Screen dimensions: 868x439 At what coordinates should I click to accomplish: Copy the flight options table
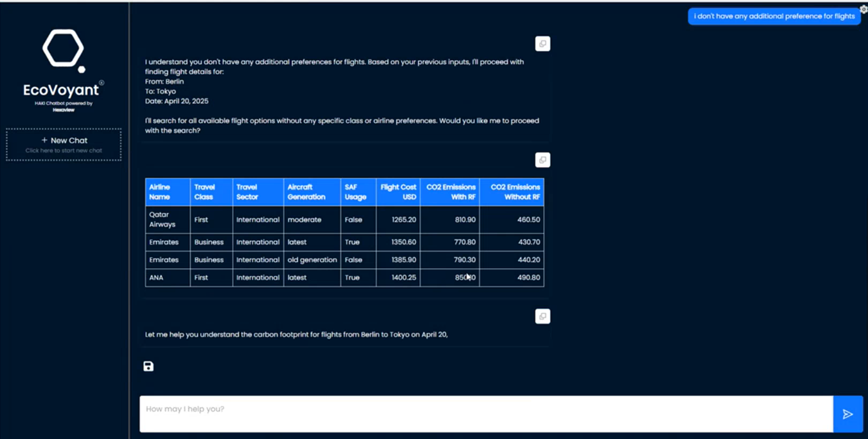[542, 160]
